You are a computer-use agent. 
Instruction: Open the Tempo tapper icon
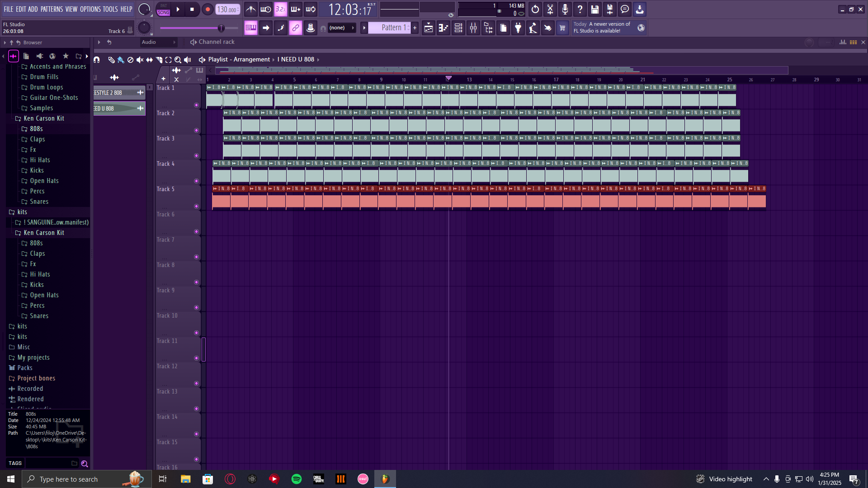tap(533, 28)
